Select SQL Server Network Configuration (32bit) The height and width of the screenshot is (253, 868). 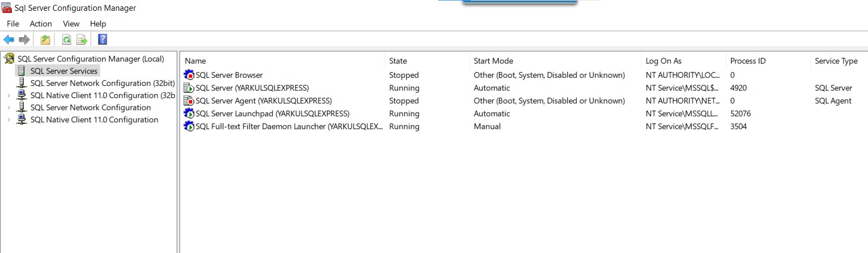102,83
